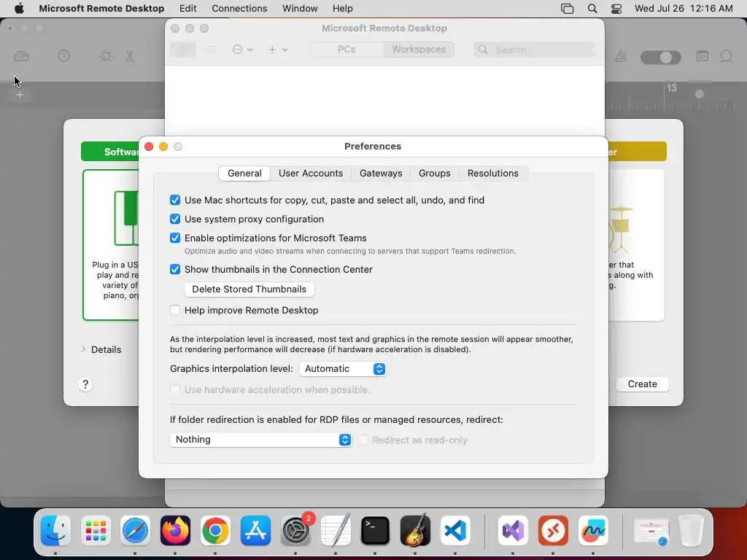
Task: Switch to grid view in Remote Desktop toolbar
Action: click(183, 50)
